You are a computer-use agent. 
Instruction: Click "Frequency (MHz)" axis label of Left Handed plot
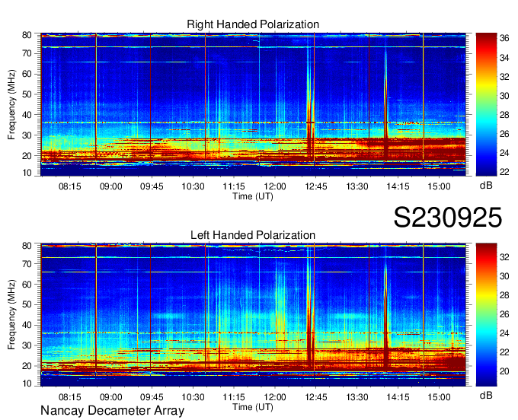click(11, 314)
